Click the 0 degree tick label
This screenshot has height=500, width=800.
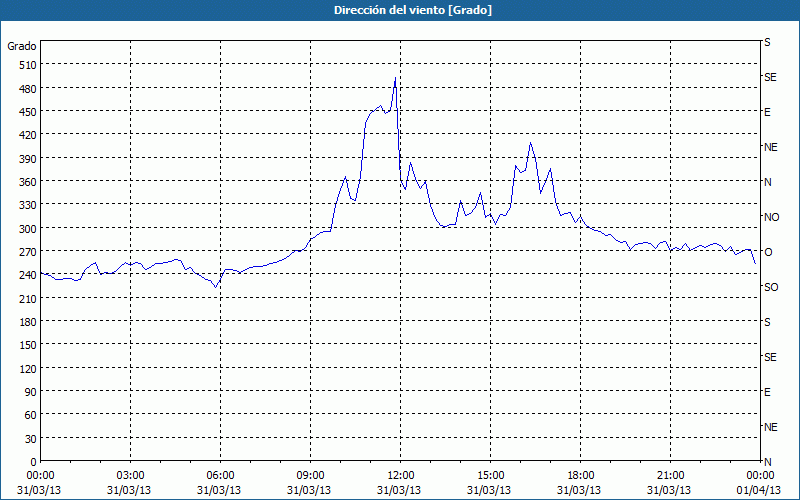[34, 462]
